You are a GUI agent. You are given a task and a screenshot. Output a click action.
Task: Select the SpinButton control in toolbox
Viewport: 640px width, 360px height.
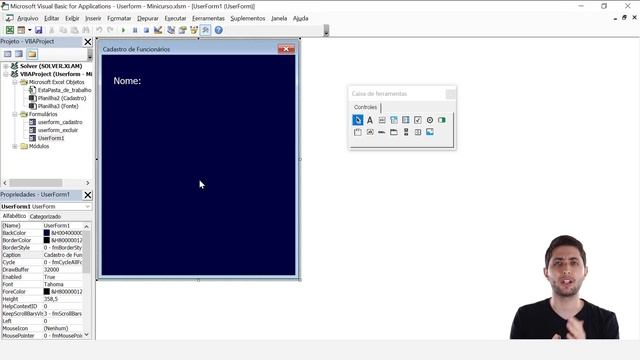tap(418, 132)
